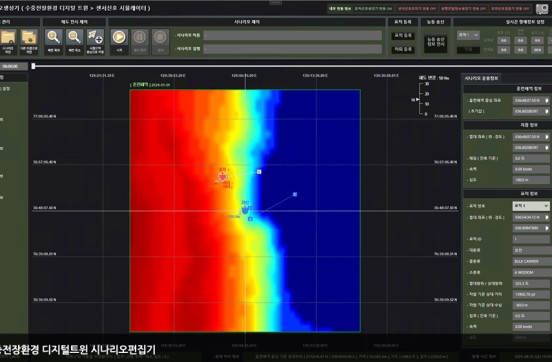Select the scenario operation info tab
The height and width of the screenshot is (362, 552).
pos(481,78)
